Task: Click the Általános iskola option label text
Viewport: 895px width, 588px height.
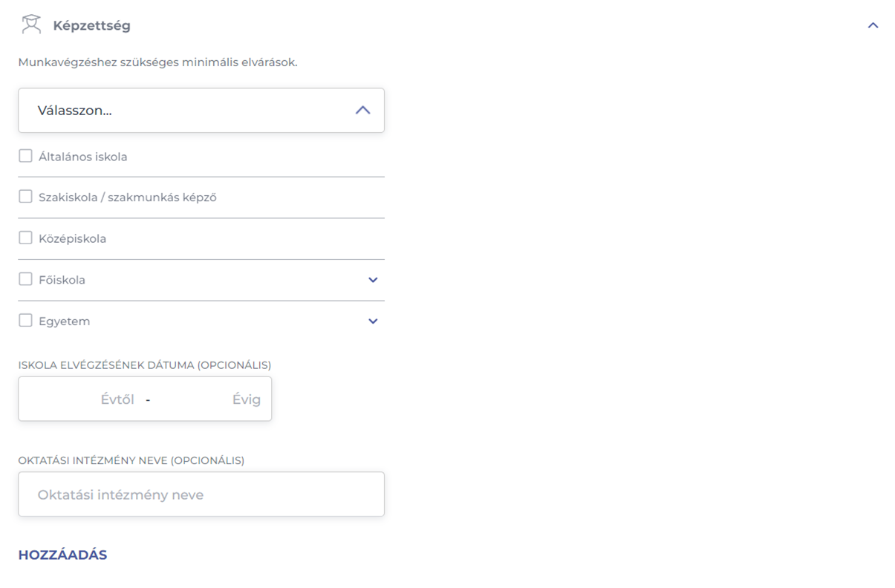Action: 83,157
